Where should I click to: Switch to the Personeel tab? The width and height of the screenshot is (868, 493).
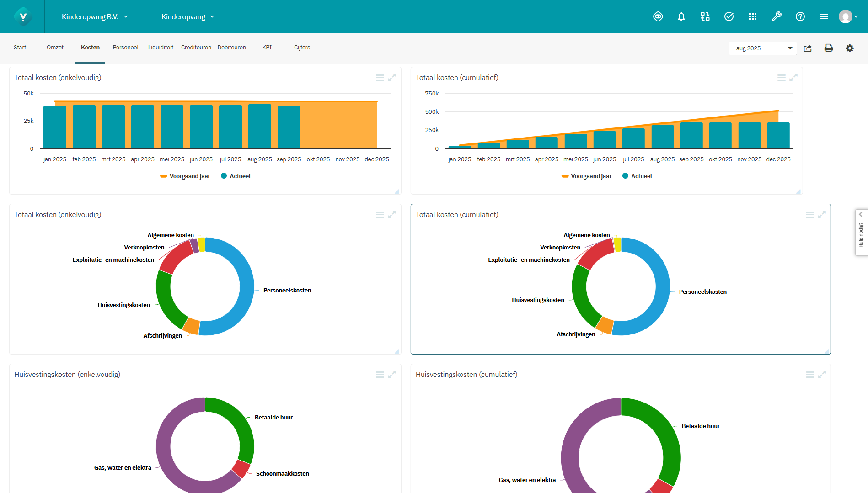(x=125, y=48)
